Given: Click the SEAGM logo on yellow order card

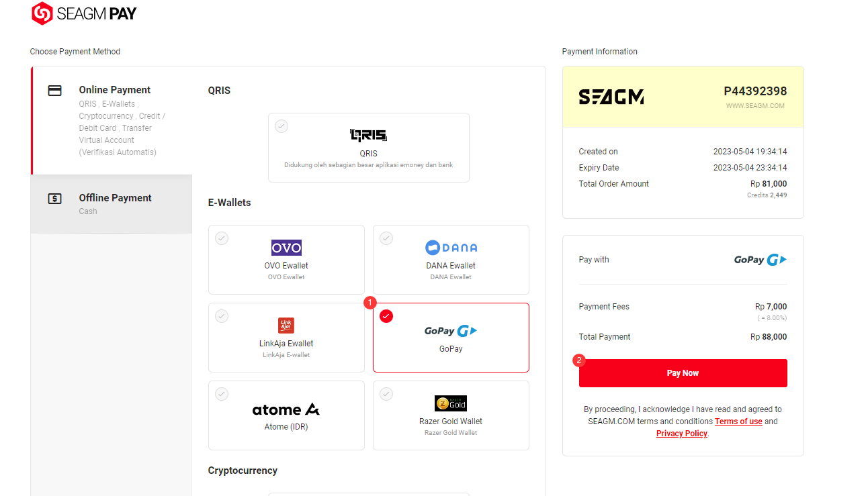Looking at the screenshot, I should click(611, 97).
